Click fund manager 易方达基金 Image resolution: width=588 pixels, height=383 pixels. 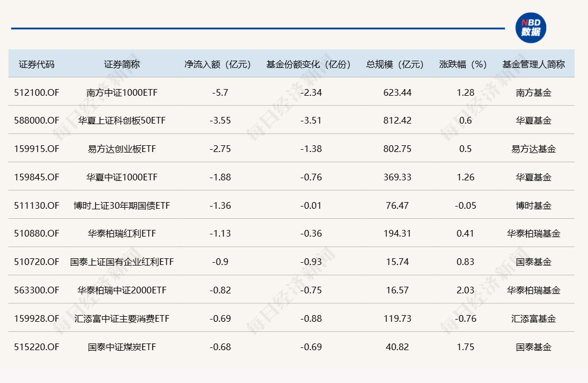pos(533,149)
